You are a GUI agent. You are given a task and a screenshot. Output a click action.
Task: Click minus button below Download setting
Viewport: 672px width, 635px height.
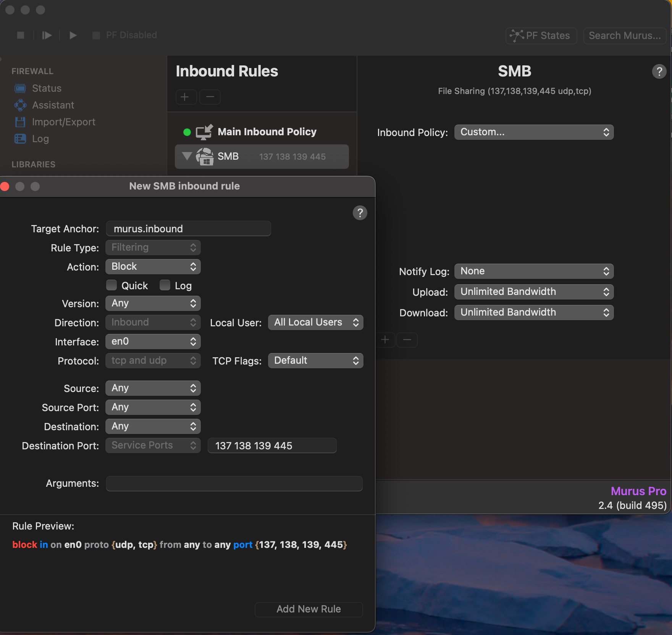pos(407,340)
